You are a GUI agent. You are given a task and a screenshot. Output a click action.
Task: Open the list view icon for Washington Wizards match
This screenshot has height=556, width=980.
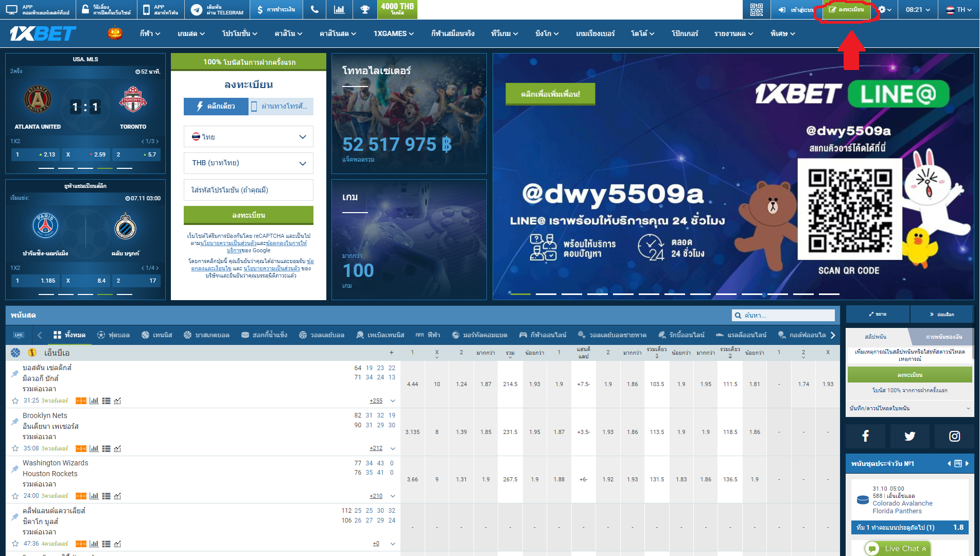[106, 496]
